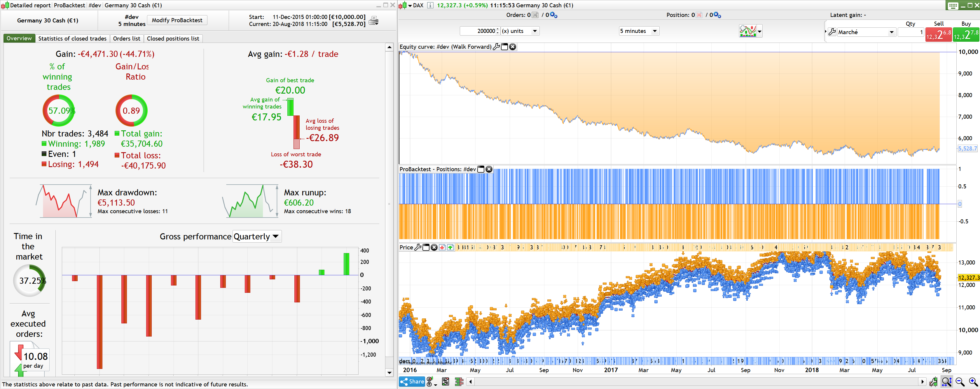Image resolution: width=980 pixels, height=389 pixels.
Task: Click Price panel red down-arrow icon
Action: pyautogui.click(x=442, y=248)
